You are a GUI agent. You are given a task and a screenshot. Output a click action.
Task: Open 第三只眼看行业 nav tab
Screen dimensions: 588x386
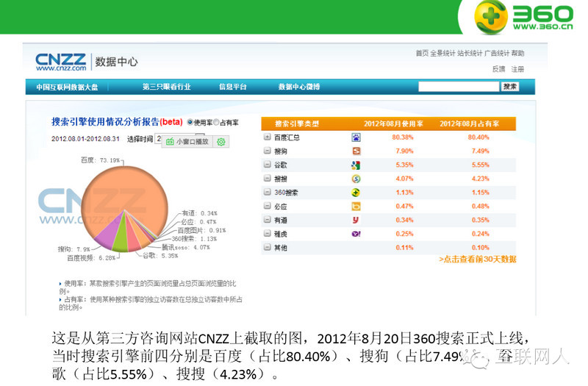pos(167,87)
